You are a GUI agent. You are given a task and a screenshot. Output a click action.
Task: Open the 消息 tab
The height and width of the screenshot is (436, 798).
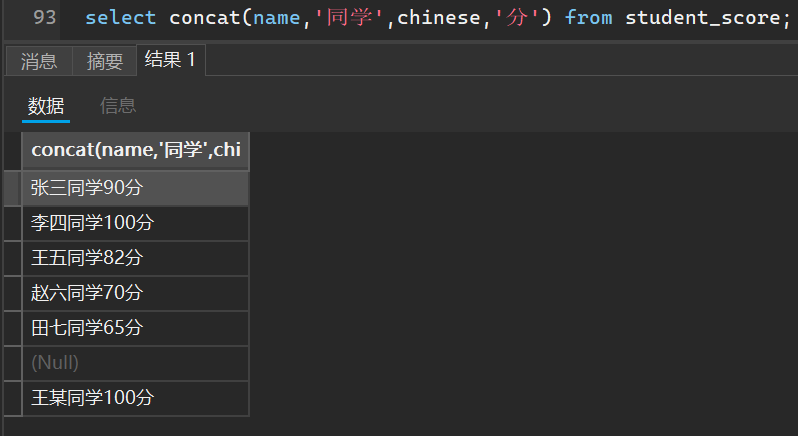[x=39, y=62]
